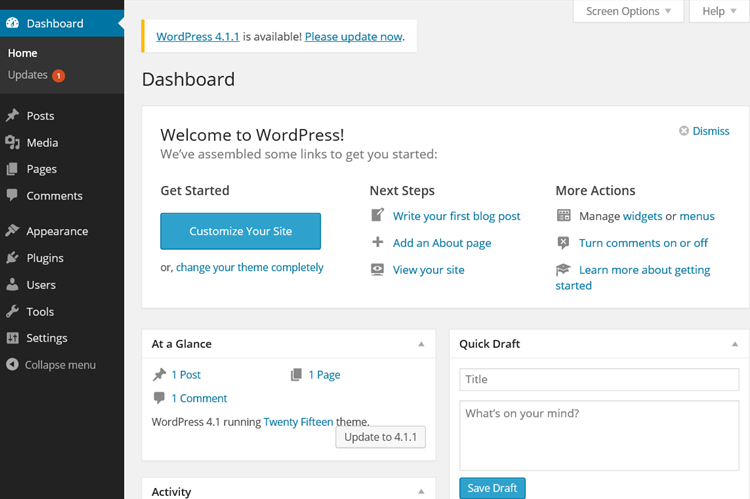The width and height of the screenshot is (750, 499).
Task: Click the graduation cap icon
Action: click(563, 269)
